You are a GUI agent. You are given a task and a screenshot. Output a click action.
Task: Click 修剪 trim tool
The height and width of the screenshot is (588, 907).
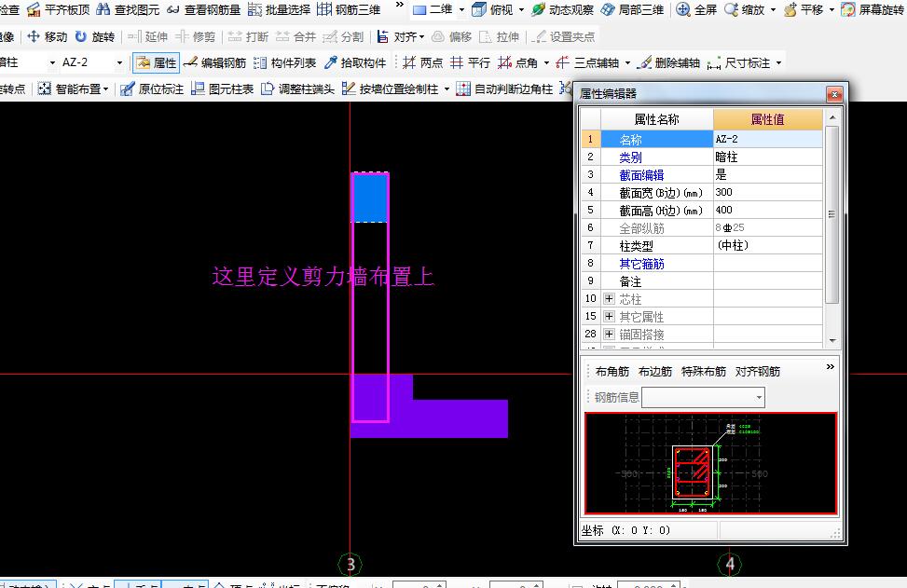tap(195, 36)
